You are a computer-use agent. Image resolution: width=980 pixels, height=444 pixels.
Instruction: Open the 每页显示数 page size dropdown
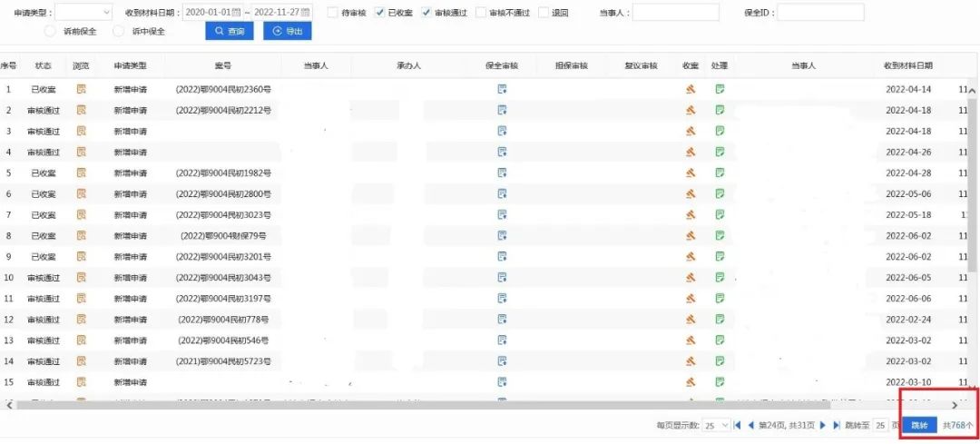pyautogui.click(x=717, y=425)
